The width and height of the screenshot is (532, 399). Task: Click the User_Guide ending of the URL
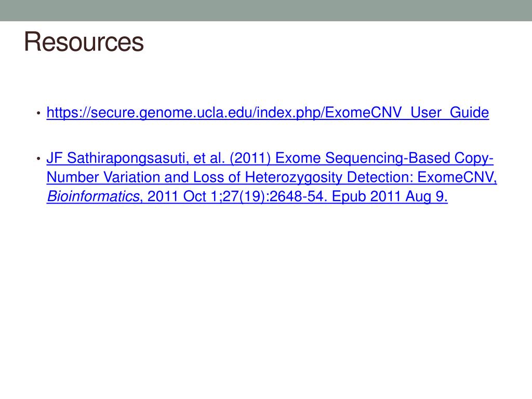click(x=449, y=112)
